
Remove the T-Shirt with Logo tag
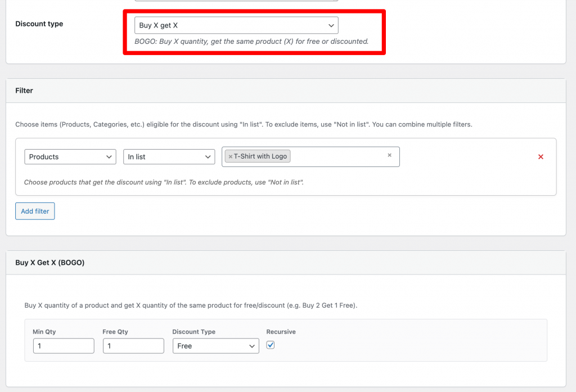tap(231, 157)
